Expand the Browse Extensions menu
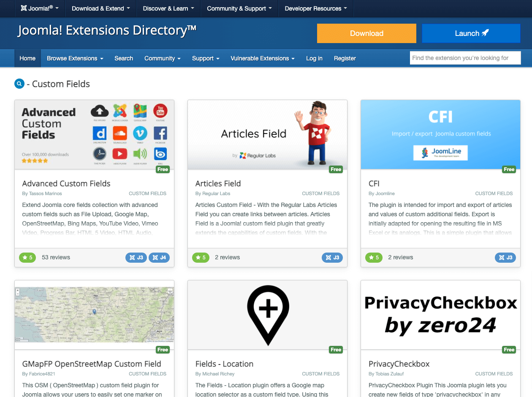This screenshot has width=532, height=397. coord(75,58)
